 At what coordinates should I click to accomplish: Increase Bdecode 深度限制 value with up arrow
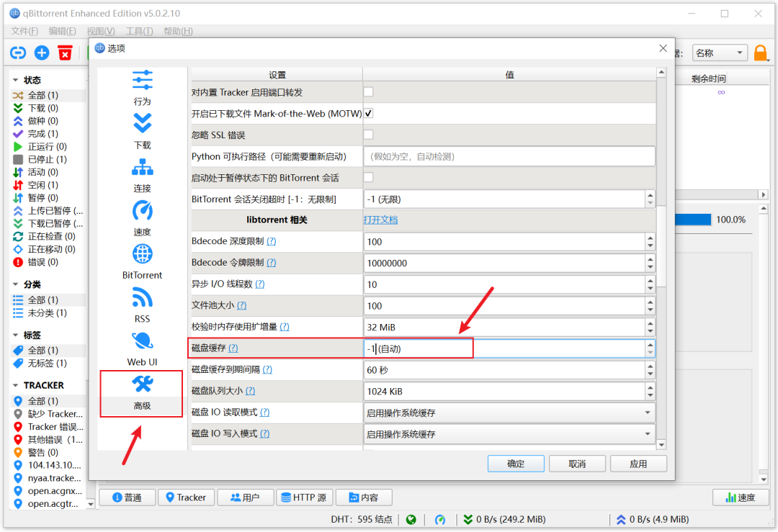[650, 238]
